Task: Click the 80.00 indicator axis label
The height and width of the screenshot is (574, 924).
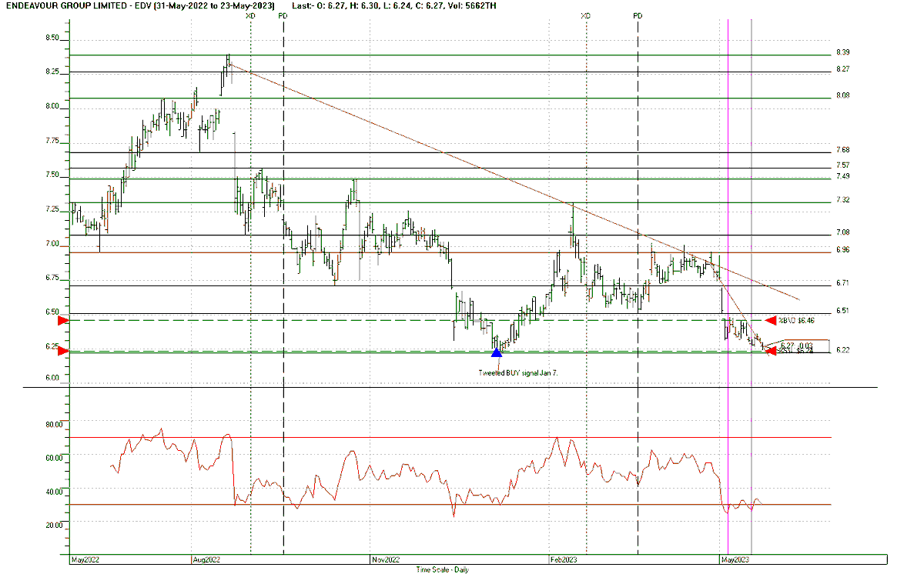Action: 53,423
